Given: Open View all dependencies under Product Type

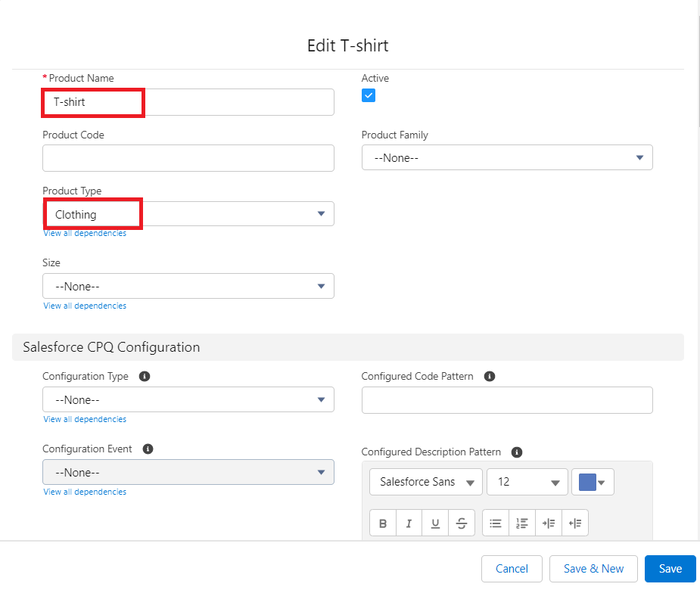Looking at the screenshot, I should [85, 234].
